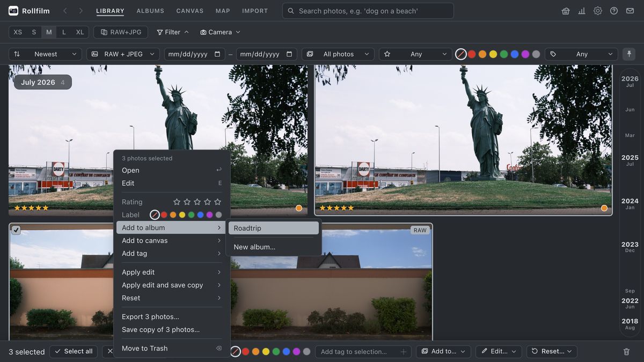Open the All photos dropdown
This screenshot has width=644, height=362.
[338, 54]
